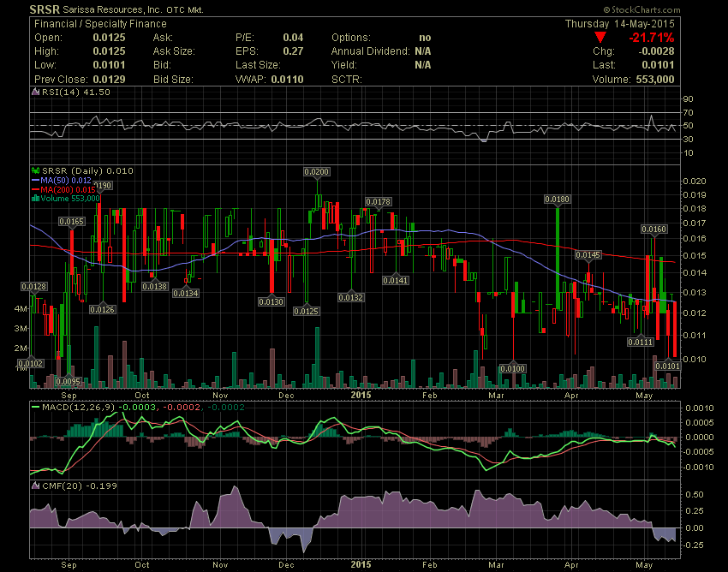
Task: Click the 0.0200 price high marker
Action: (317, 172)
